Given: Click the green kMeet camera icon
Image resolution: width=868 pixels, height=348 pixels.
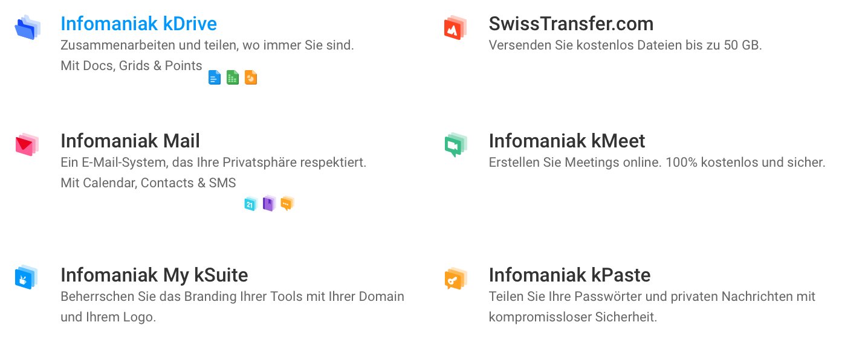Looking at the screenshot, I should pyautogui.click(x=455, y=145).
